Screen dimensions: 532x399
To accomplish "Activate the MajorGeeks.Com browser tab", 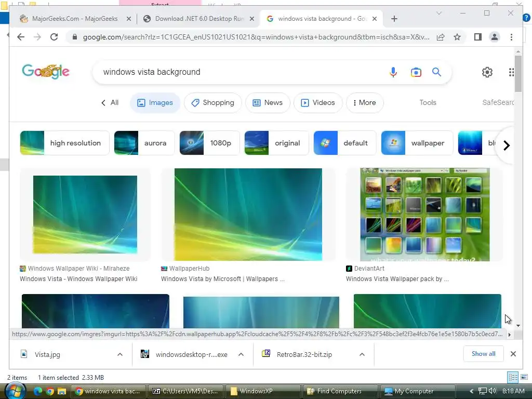I will click(x=74, y=19).
